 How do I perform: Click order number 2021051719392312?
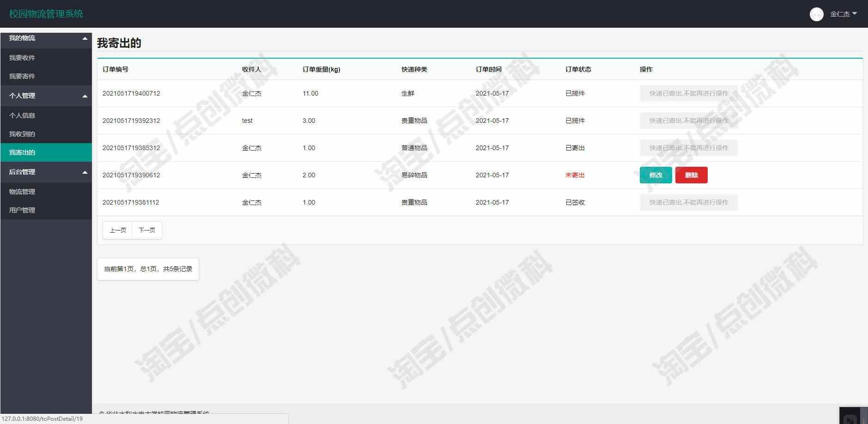[131, 121]
